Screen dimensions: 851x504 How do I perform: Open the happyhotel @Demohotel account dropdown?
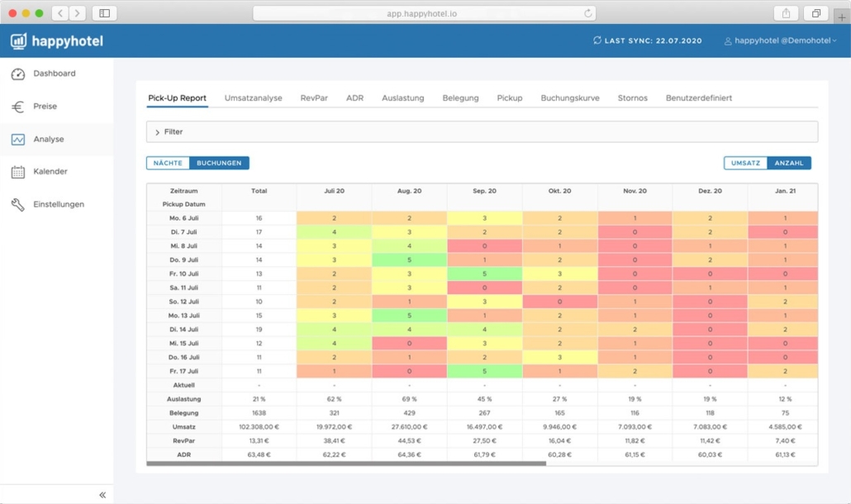(x=781, y=40)
